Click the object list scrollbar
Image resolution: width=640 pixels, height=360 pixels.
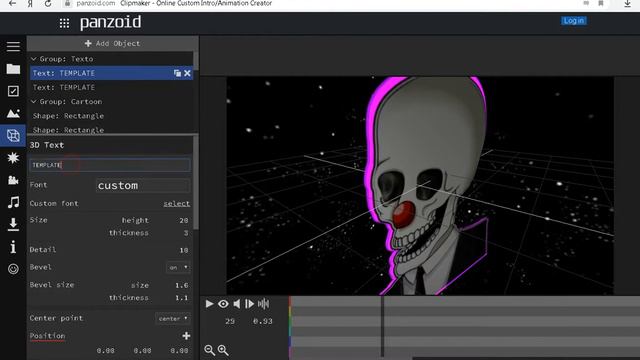click(x=196, y=61)
